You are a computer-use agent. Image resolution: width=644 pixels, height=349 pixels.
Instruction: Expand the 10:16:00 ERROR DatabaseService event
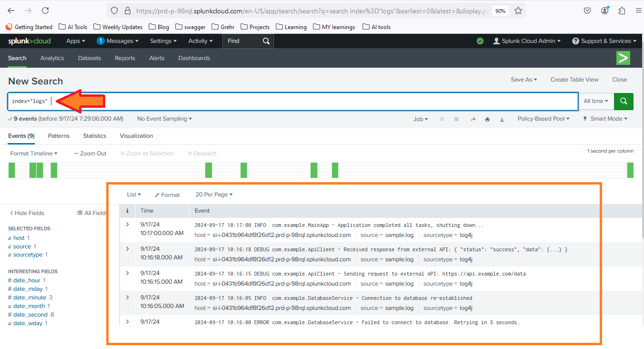(x=127, y=321)
